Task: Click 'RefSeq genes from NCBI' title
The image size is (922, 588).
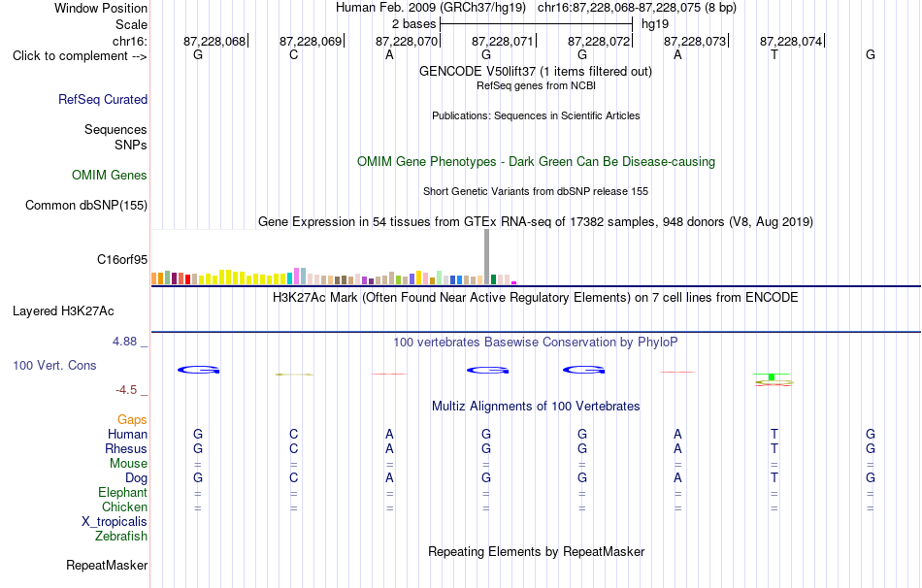Action: [x=536, y=85]
